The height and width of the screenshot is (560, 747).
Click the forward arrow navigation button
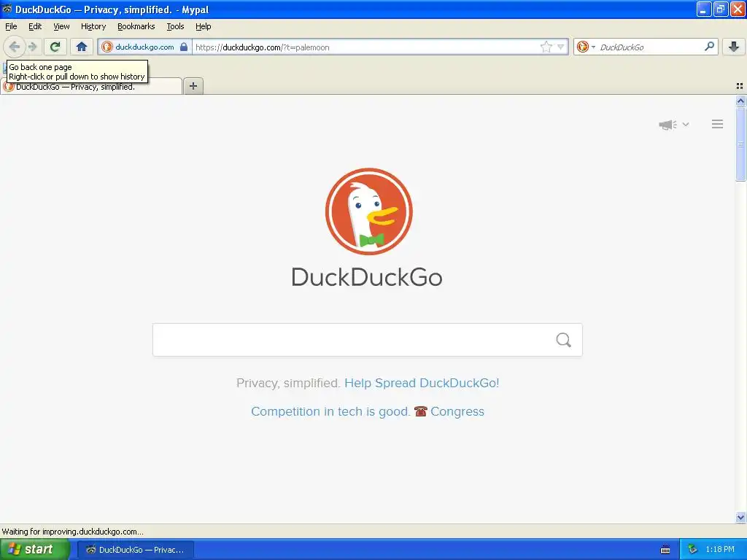click(x=32, y=47)
